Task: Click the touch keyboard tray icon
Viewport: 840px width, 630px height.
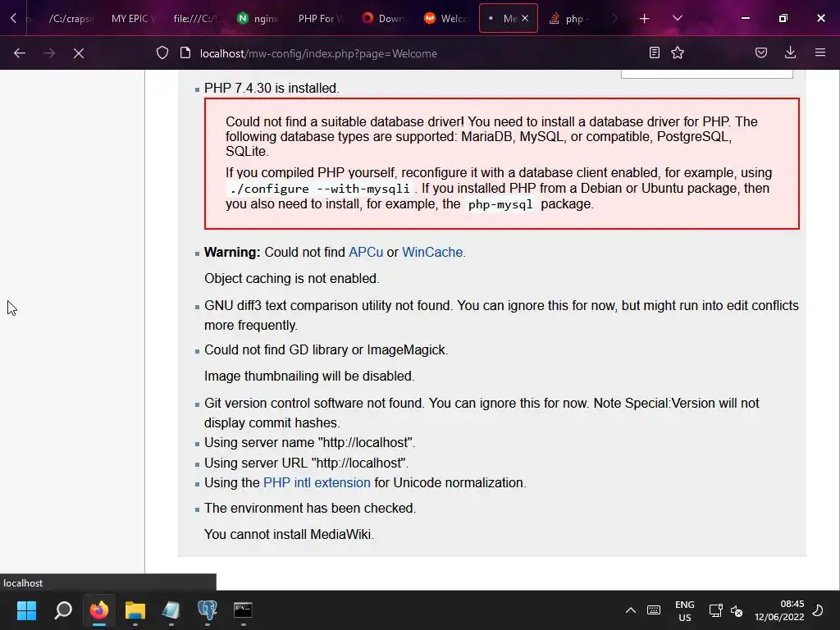Action: 654,610
